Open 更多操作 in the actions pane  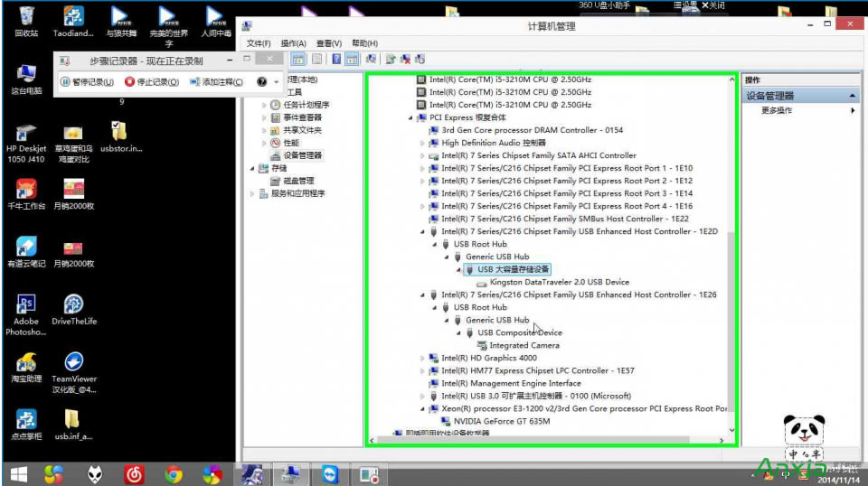click(x=777, y=110)
